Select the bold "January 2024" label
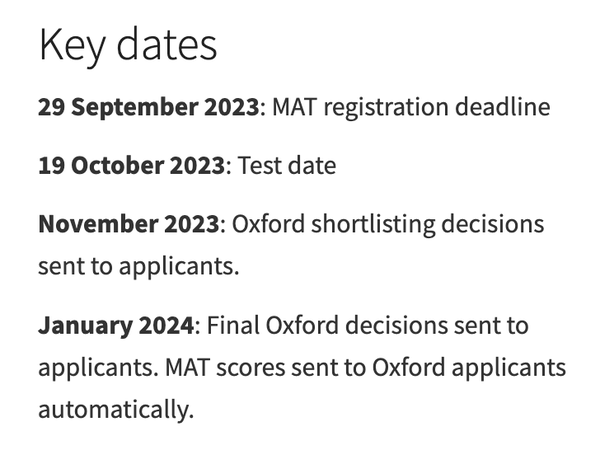This screenshot has width=600, height=450. [x=115, y=325]
